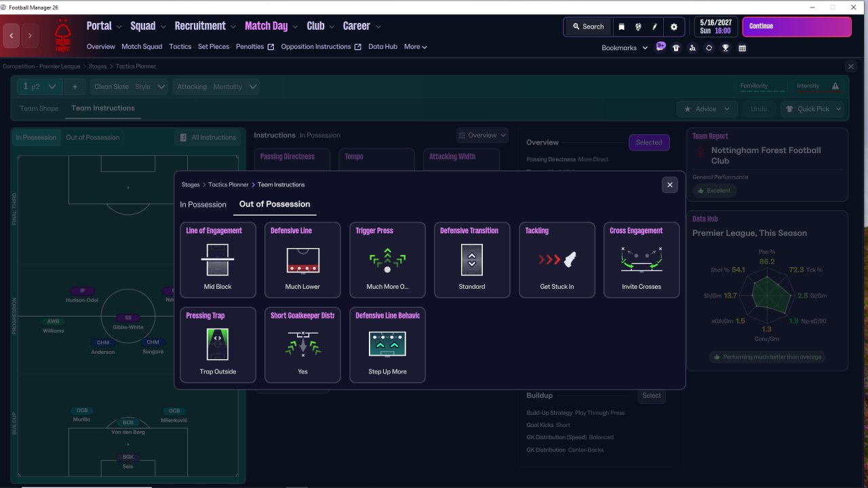Open the Tactics submenu item
Screen dimensions: 868x488
point(180,47)
